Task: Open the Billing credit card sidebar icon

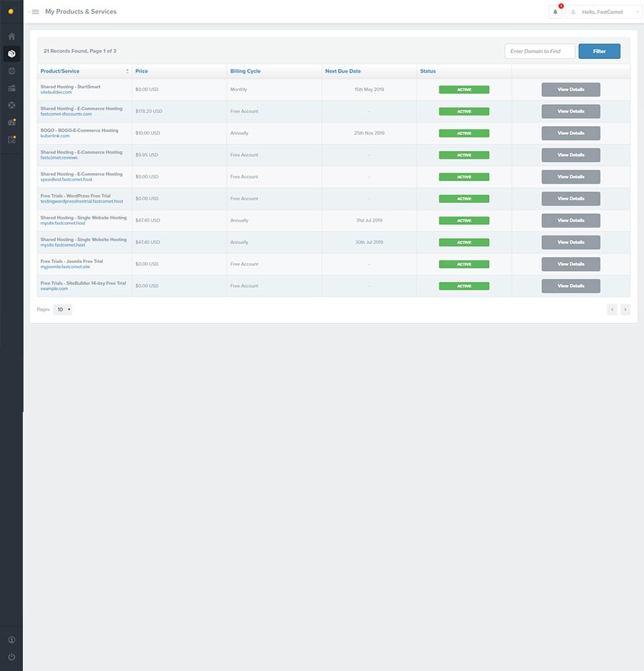Action: [x=11, y=88]
